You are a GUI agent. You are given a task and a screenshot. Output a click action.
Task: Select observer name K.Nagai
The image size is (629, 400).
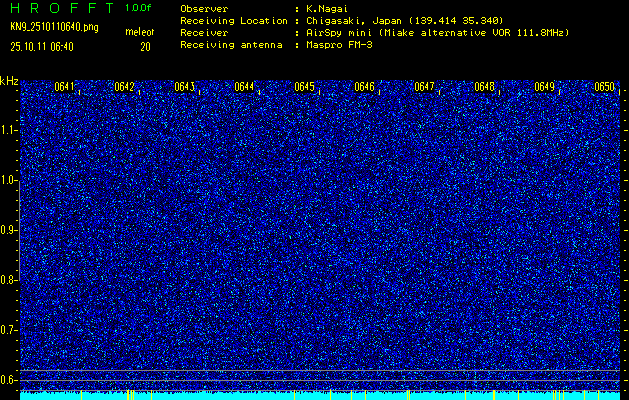coord(330,9)
